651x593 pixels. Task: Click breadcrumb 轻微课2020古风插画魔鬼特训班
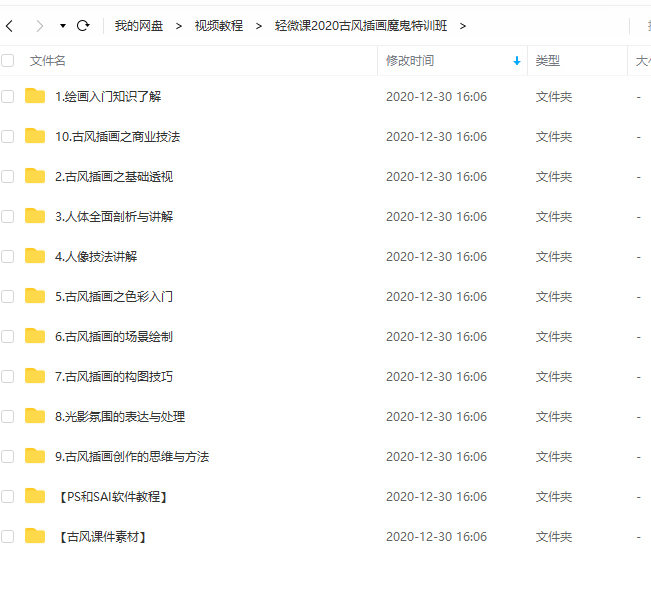click(361, 26)
